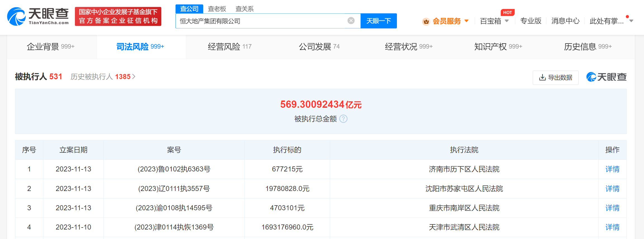
Task: Open 详情 for case 辽0111执3557号
Action: (612, 188)
